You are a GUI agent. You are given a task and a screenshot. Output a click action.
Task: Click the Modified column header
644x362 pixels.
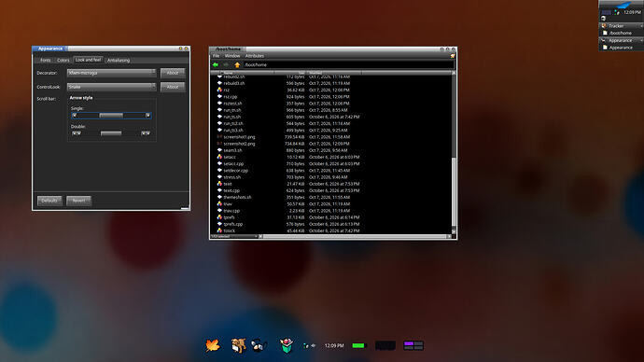[334, 73]
